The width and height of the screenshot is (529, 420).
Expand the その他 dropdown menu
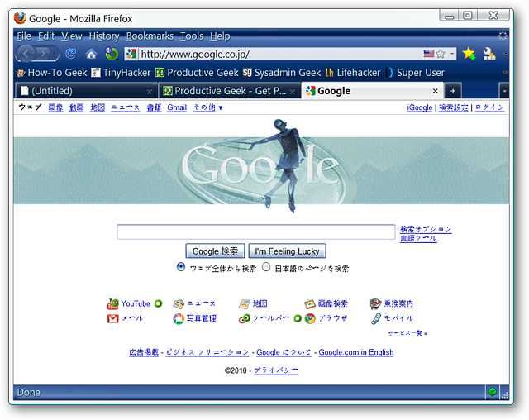point(207,107)
